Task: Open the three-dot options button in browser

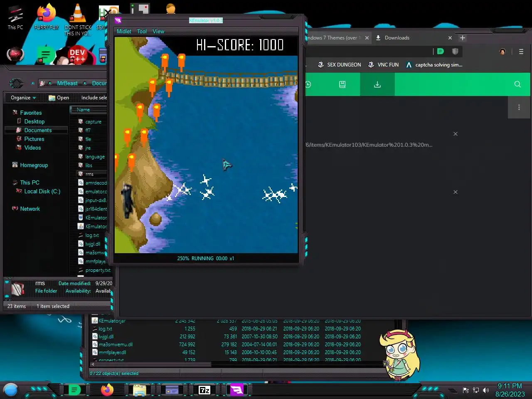Action: click(519, 108)
